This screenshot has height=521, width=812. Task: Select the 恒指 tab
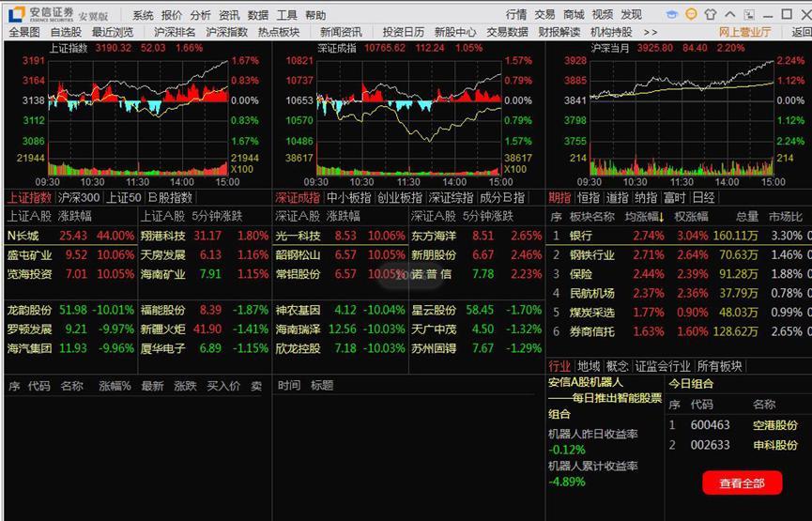pos(589,197)
